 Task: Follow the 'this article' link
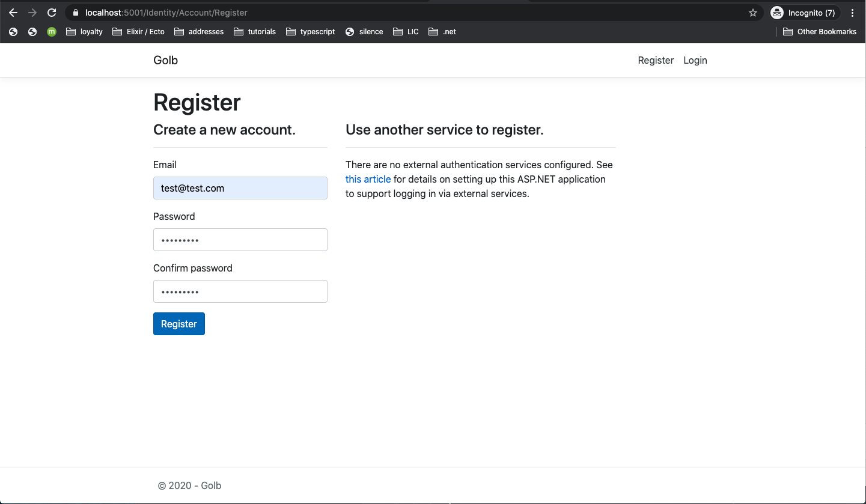click(368, 179)
